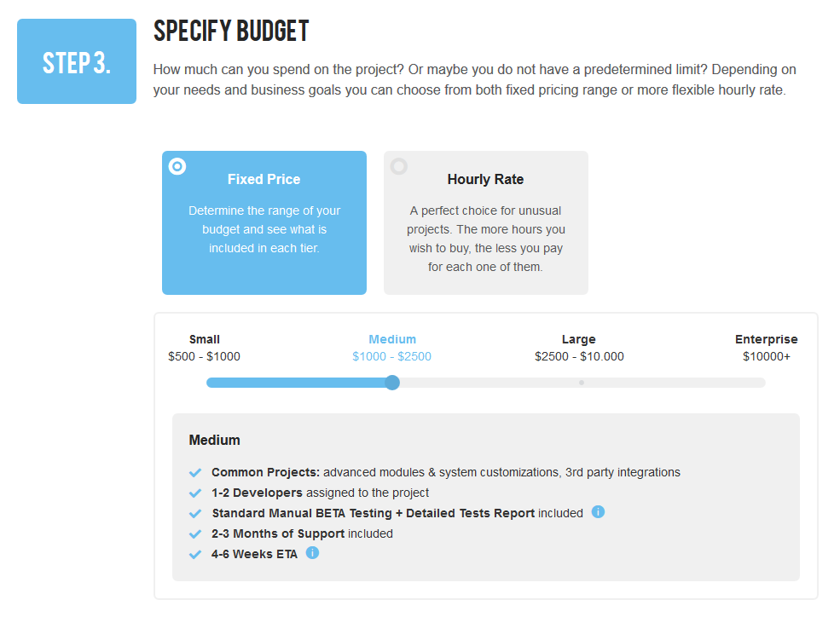Click checkmark icon beside Standard Manual BETA Testing
The image size is (840, 617).
(195, 513)
